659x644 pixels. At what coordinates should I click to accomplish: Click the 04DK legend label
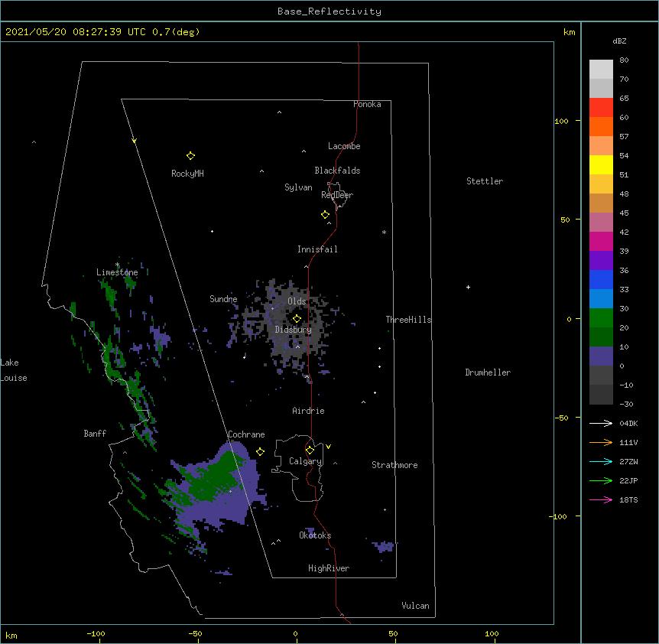pos(628,423)
